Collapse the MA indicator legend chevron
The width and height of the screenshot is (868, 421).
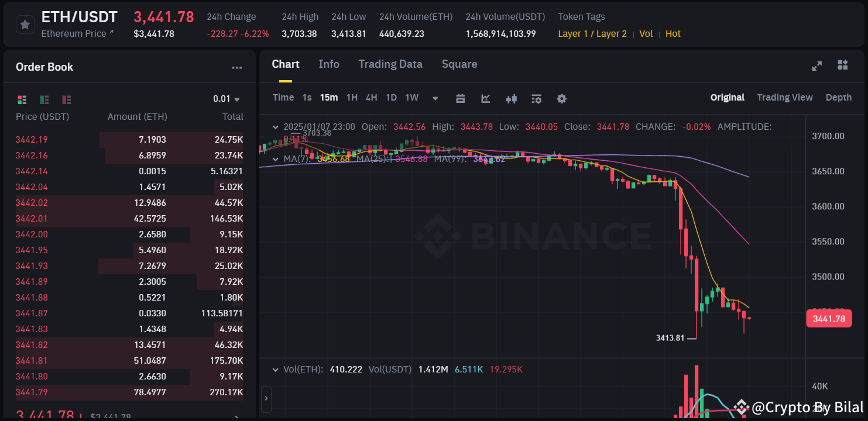tap(276, 158)
